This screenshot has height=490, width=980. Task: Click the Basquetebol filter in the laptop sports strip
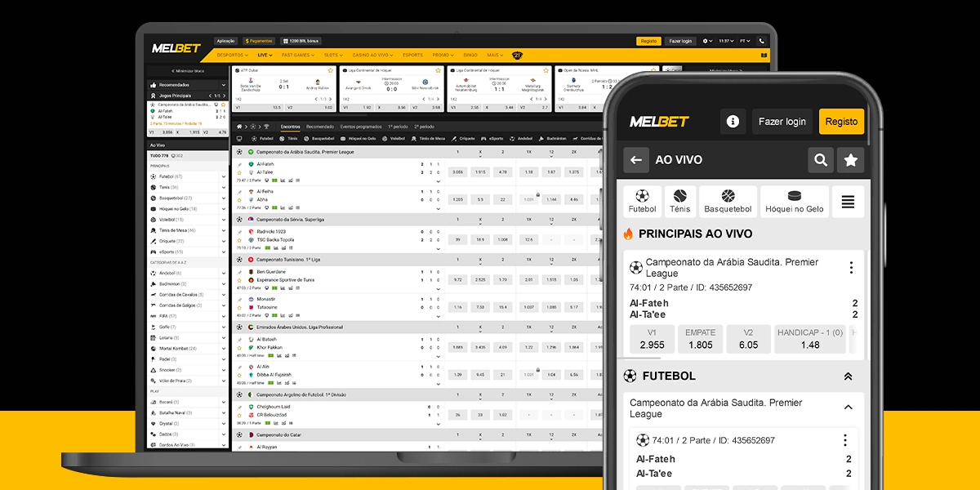[319, 139]
